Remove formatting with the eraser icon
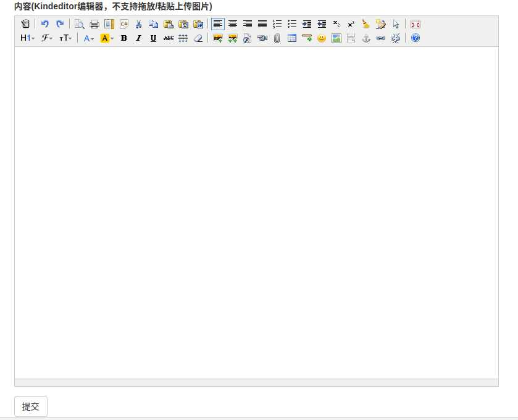The height and width of the screenshot is (420, 518). (x=198, y=38)
